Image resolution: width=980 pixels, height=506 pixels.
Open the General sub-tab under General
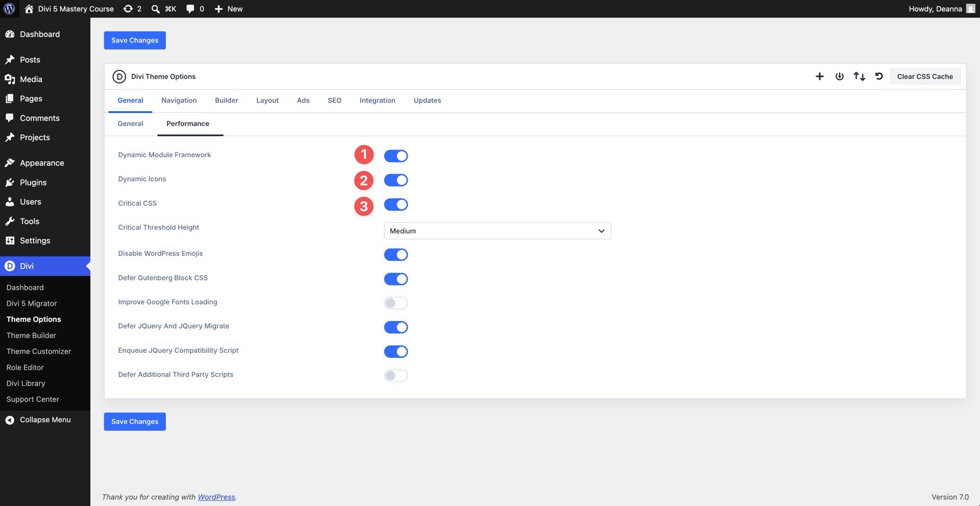pos(131,124)
